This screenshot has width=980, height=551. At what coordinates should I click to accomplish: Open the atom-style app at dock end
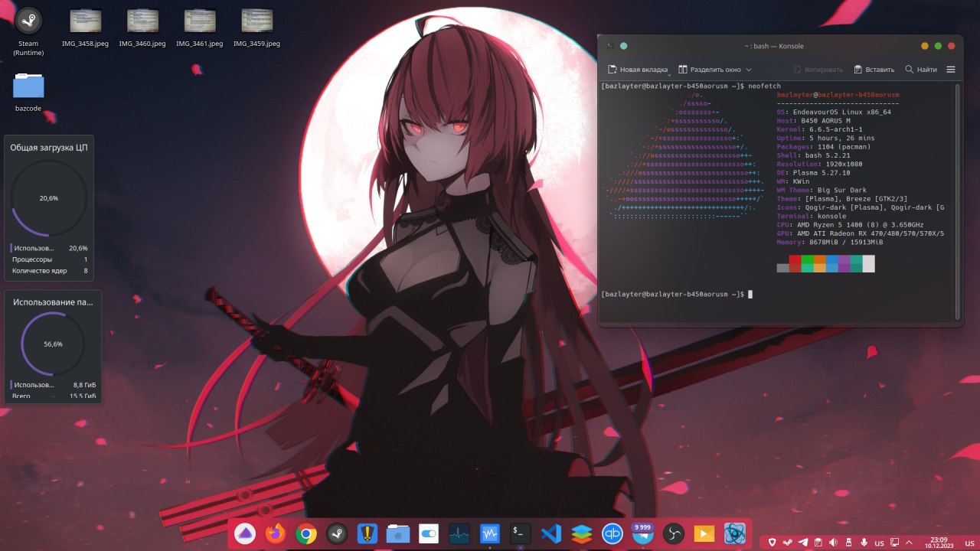pyautogui.click(x=735, y=533)
